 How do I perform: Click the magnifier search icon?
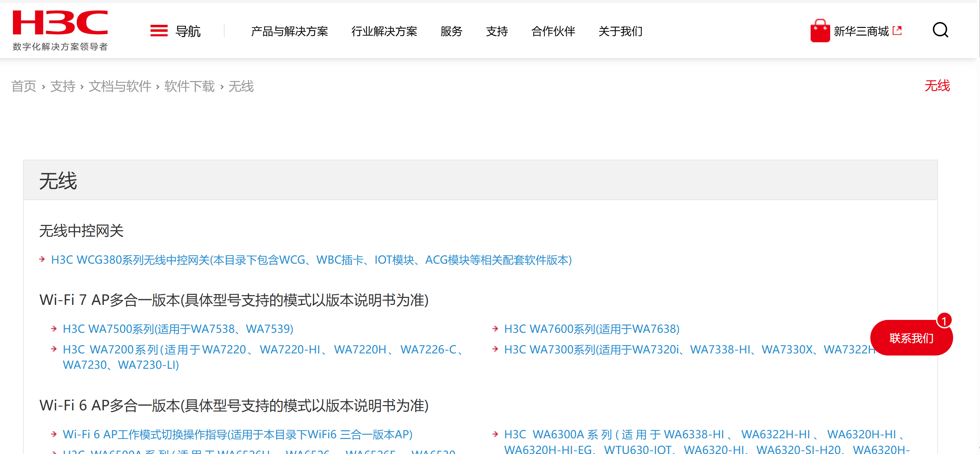940,30
